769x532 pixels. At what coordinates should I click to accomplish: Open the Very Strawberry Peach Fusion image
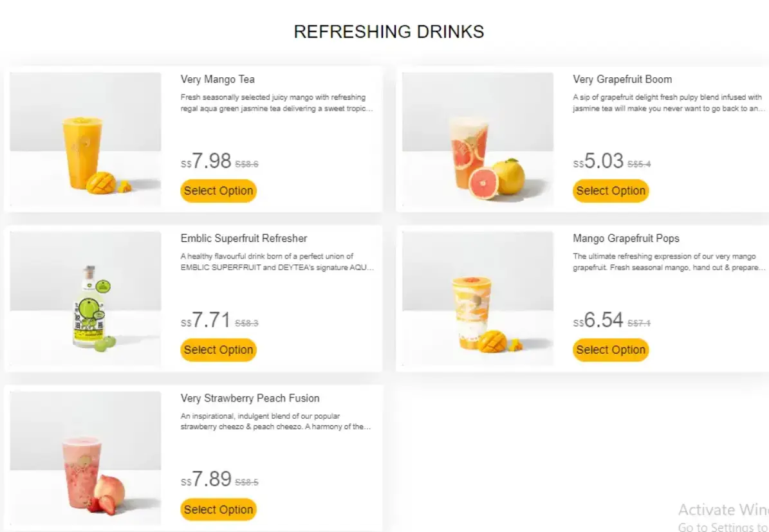click(85, 459)
